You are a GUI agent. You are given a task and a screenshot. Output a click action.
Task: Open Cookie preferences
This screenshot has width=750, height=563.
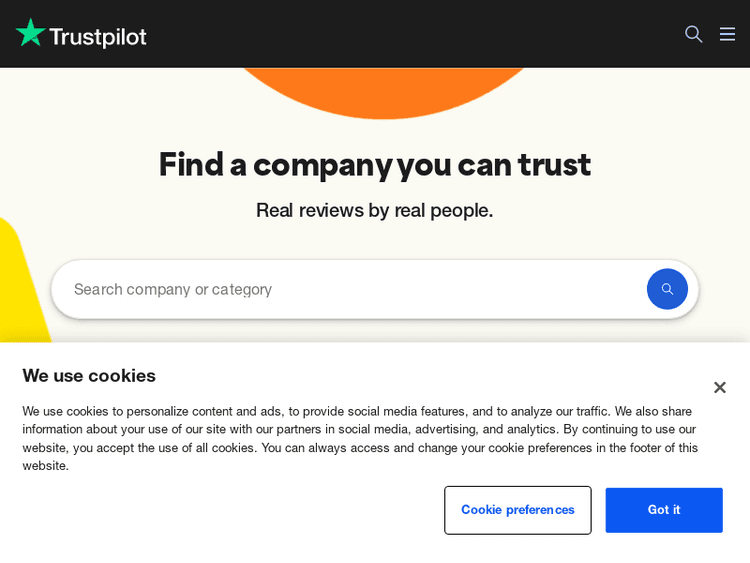coord(517,510)
